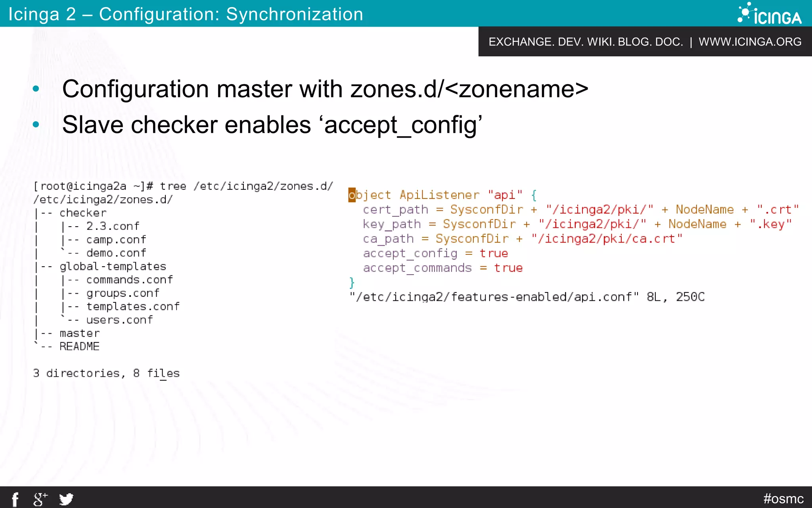Click the '3 directories, 8 files' summary line

click(106, 373)
